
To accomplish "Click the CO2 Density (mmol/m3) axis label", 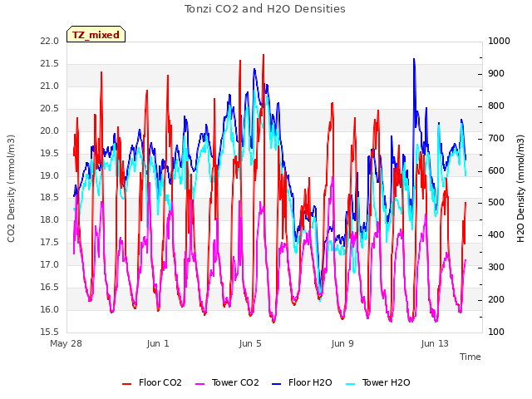I will pyautogui.click(x=11, y=189).
